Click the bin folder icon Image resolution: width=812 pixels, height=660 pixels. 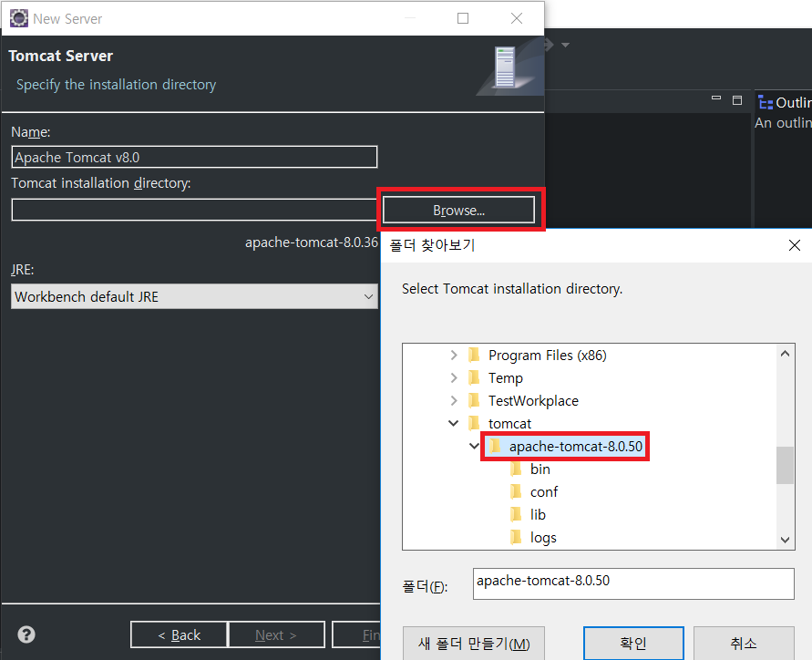tap(516, 469)
